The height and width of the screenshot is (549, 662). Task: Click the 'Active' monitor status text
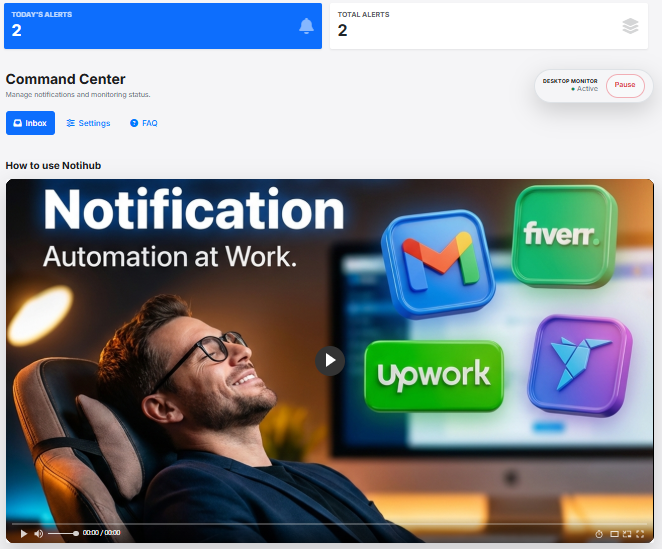tap(587, 89)
